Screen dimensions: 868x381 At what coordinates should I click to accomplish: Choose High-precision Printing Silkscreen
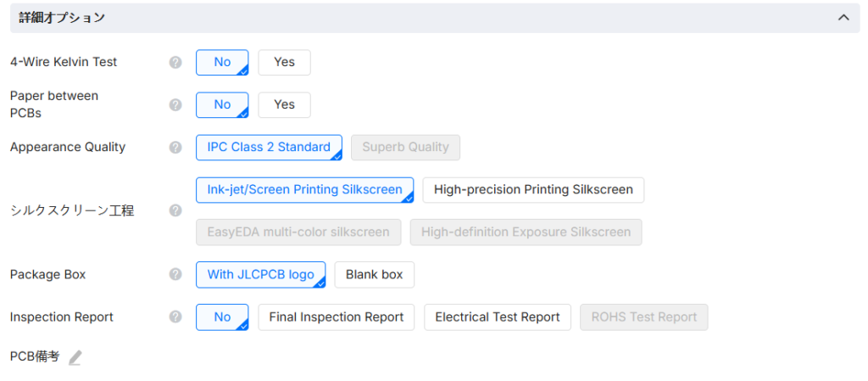click(533, 189)
